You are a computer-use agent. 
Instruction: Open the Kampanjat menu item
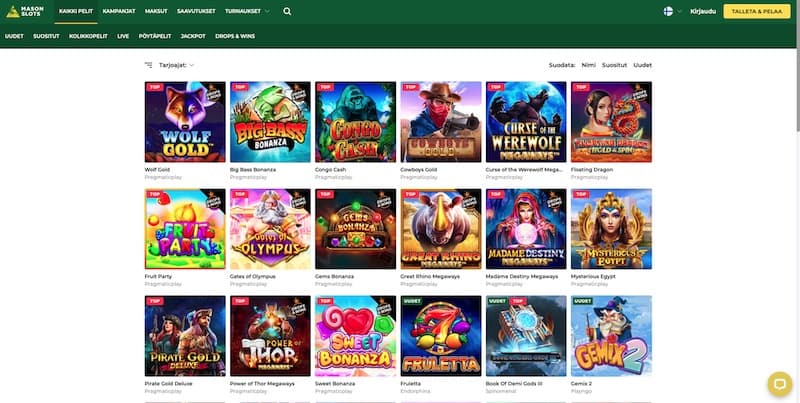click(x=119, y=11)
